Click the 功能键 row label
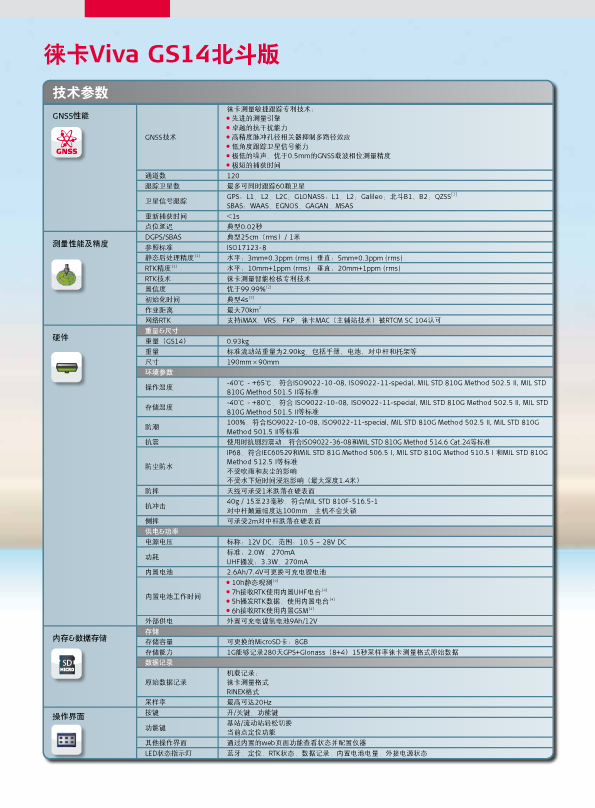The image size is (595, 808). click(x=156, y=728)
